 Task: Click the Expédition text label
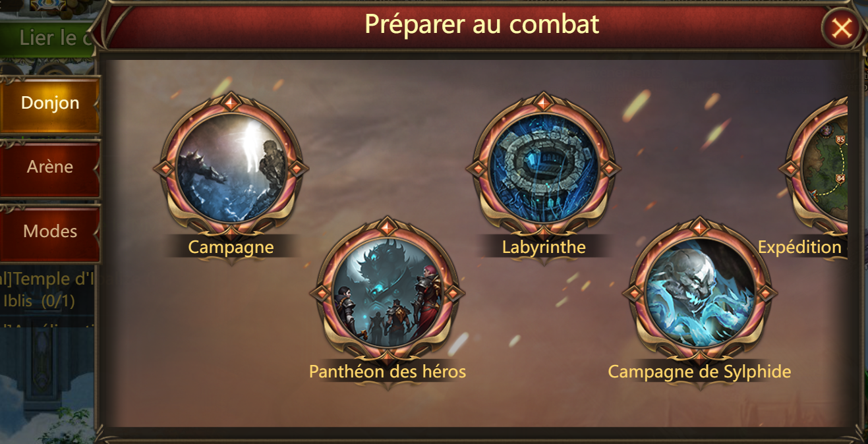(x=799, y=247)
